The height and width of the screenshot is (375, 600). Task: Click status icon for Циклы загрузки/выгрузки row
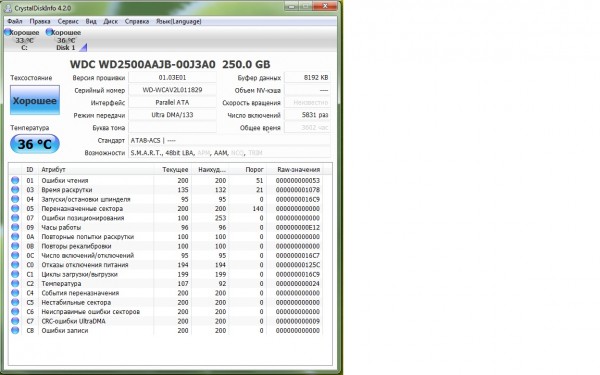pyautogui.click(x=15, y=274)
